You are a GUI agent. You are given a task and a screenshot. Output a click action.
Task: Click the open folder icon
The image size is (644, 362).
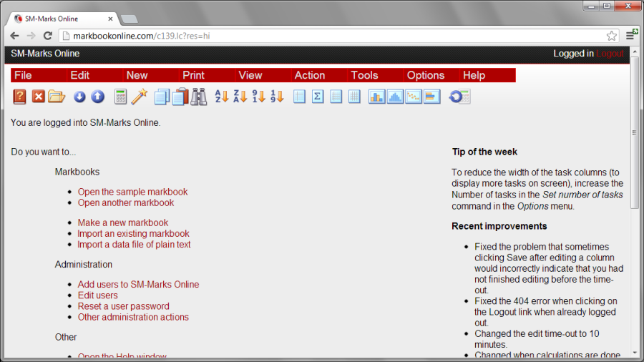(57, 97)
